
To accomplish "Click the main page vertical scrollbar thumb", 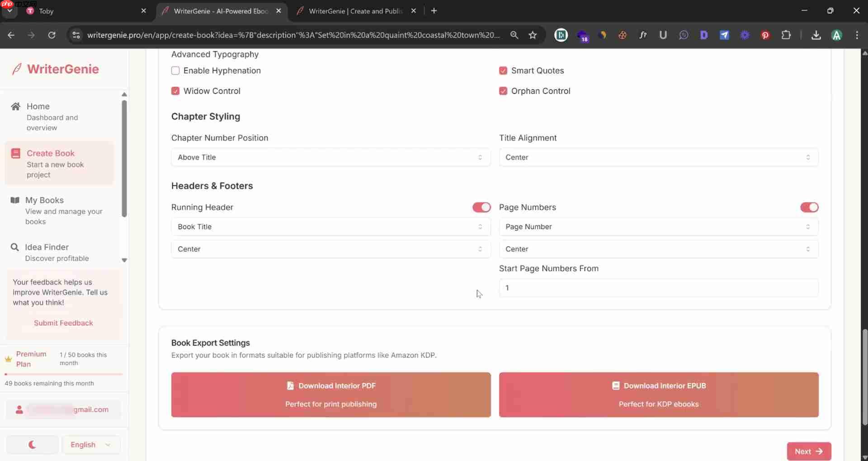I will (864, 377).
